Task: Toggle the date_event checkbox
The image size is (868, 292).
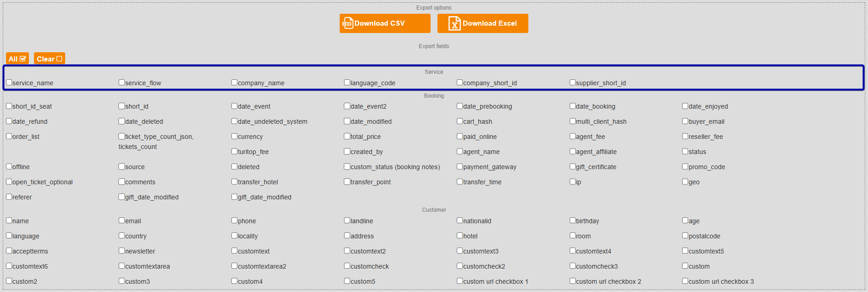Action: pos(235,106)
